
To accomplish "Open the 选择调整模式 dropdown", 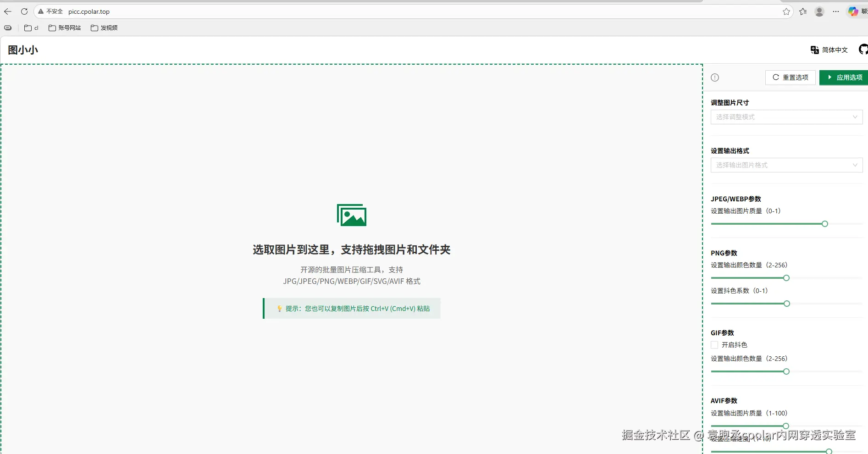I will click(786, 117).
